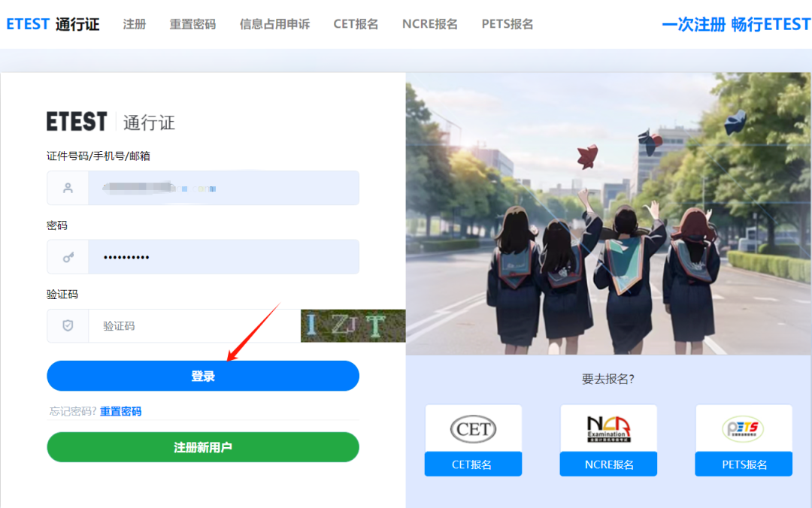The height and width of the screenshot is (508, 812).
Task: Click the captcha image to refresh it
Action: [353, 325]
